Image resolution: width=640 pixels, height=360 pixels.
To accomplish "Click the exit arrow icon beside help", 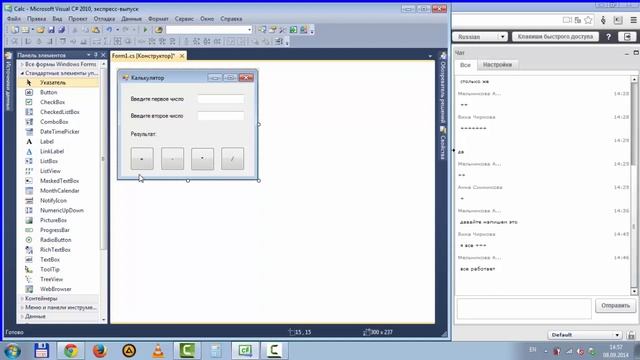I will [x=627, y=37].
